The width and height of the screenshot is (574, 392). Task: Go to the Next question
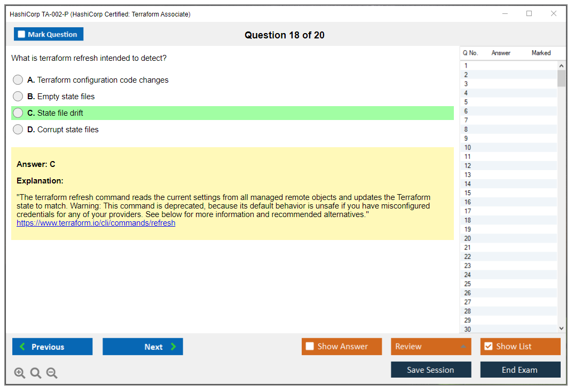coord(143,347)
